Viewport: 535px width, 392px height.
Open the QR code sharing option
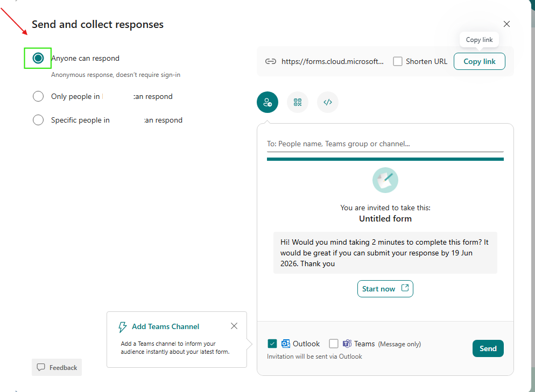coord(298,102)
